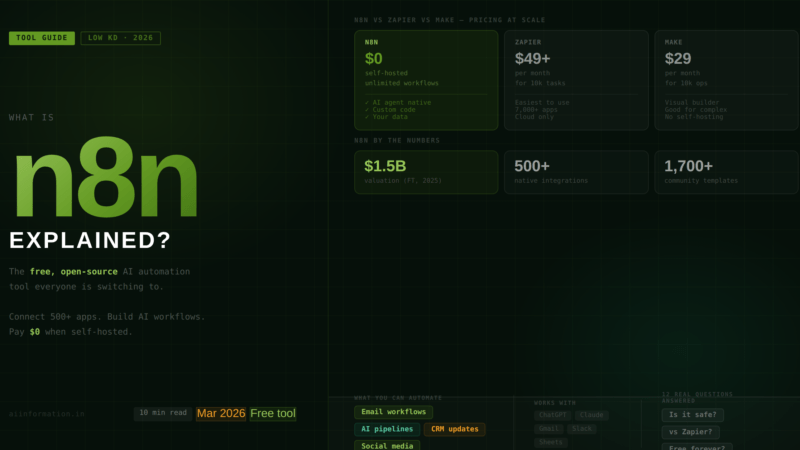Click the AI pipelines chip
800x450 pixels.
[387, 429]
